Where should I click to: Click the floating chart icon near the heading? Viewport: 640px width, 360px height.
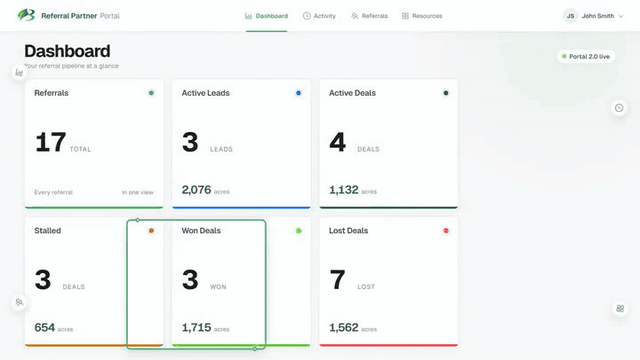pos(19,73)
